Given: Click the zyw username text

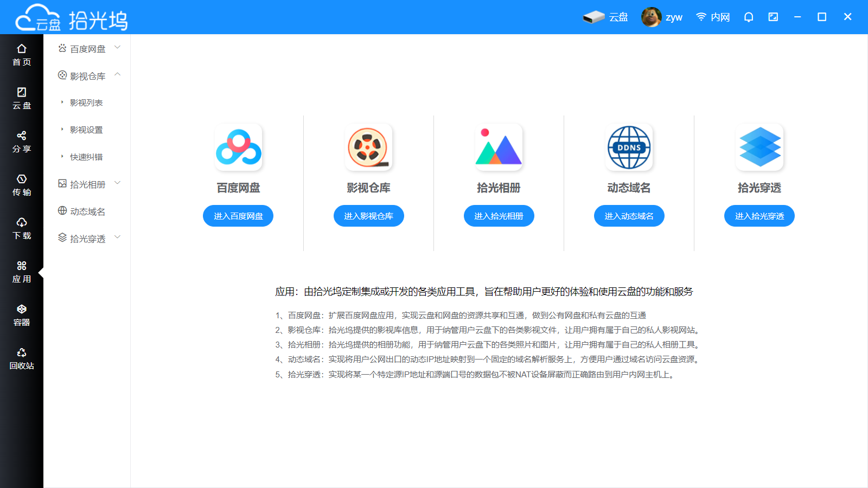Looking at the screenshot, I should click(674, 17).
